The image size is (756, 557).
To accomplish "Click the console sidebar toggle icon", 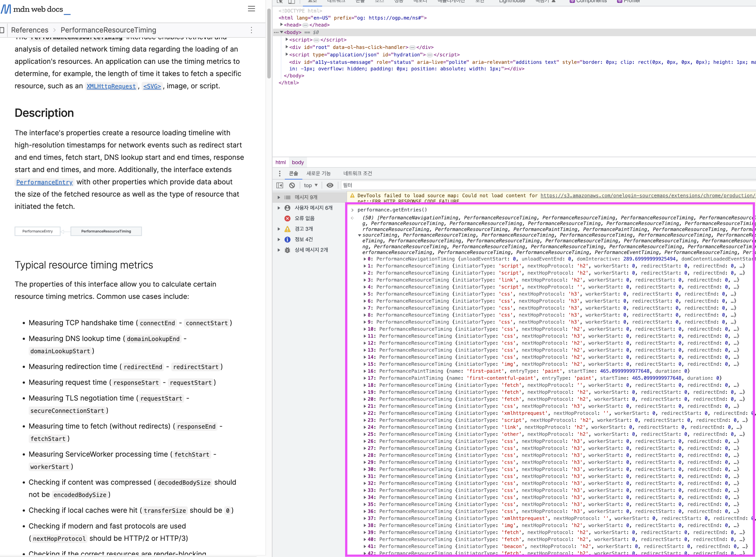I will tap(280, 185).
